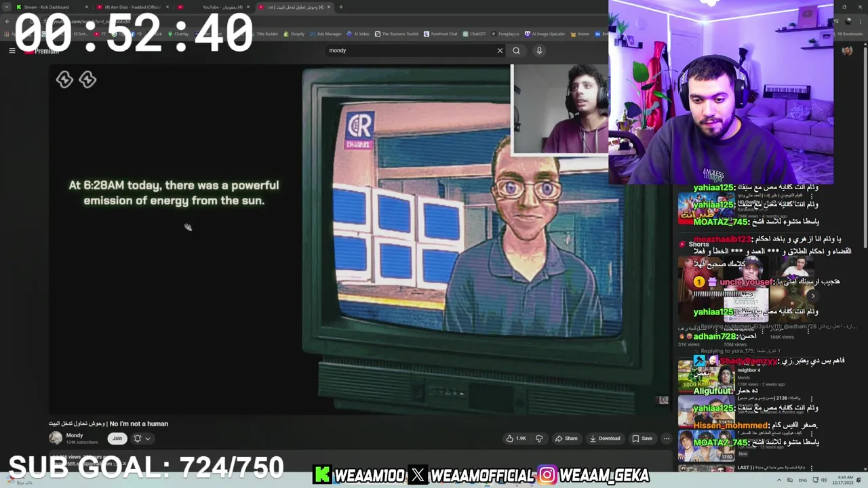Image resolution: width=868 pixels, height=488 pixels.
Task: Like the video showing 1.9K likes
Action: [x=516, y=439]
